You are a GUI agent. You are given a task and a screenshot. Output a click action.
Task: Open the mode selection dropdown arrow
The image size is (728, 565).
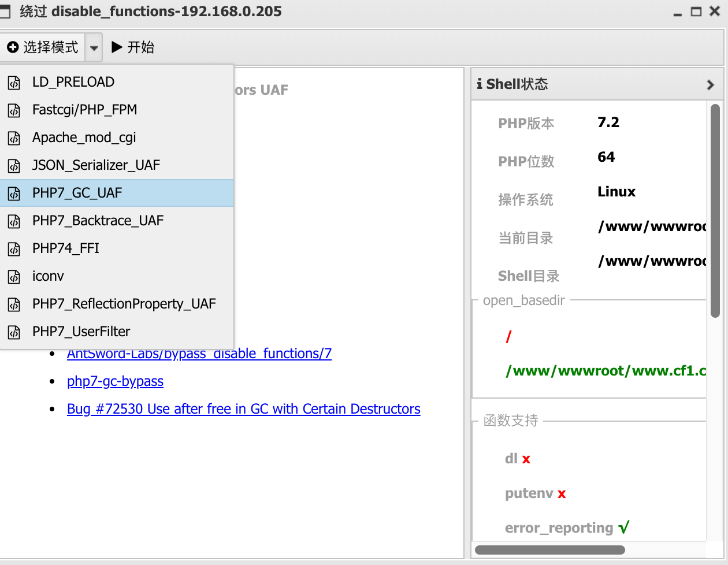(94, 48)
